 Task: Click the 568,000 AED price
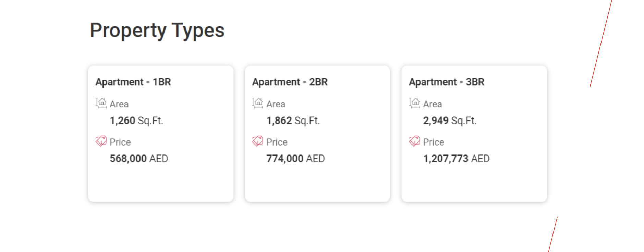point(139,159)
